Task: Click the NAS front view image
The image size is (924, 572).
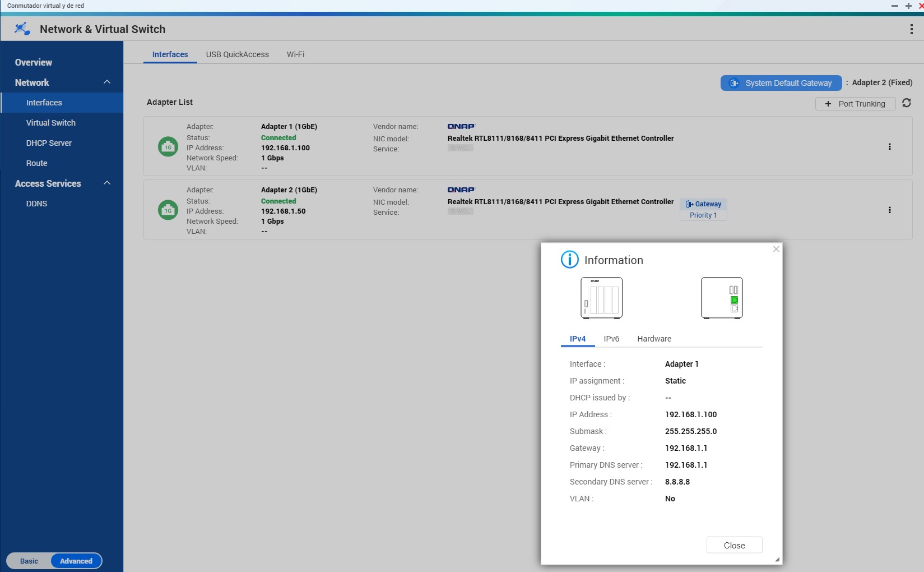Action: coord(601,298)
